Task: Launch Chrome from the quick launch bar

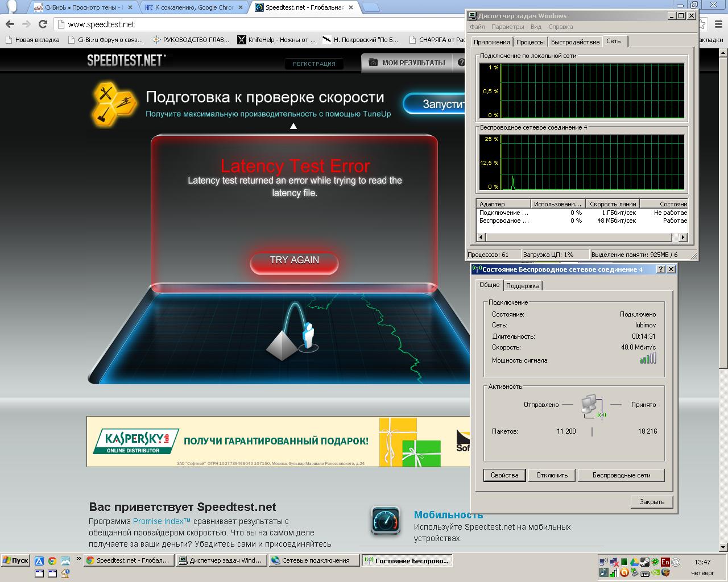Action: click(52, 561)
